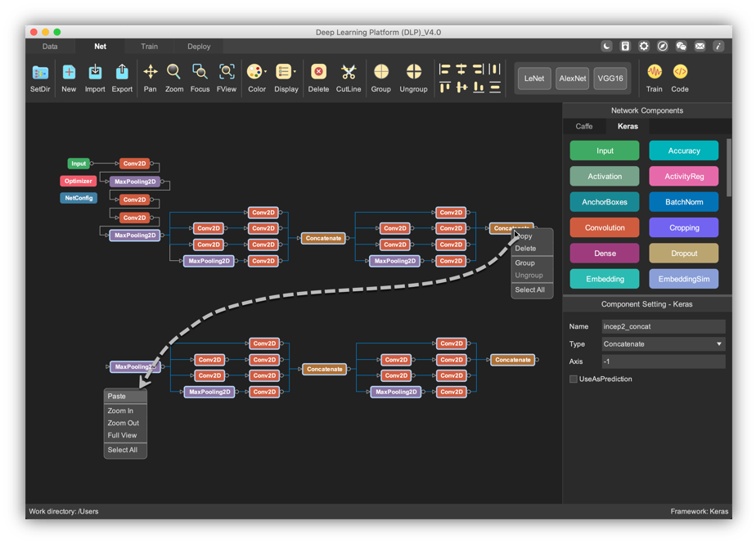Screen dimensions: 756x543
Task: Activate the Focus magnifier tool
Action: 200,73
